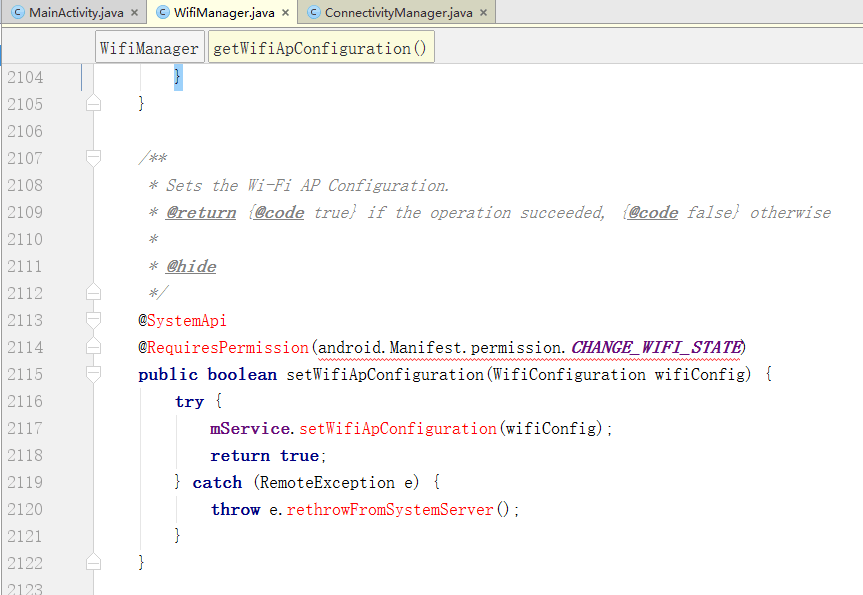Click 'public boolean' on line 2115
This screenshot has width=863, height=595.
[207, 374]
